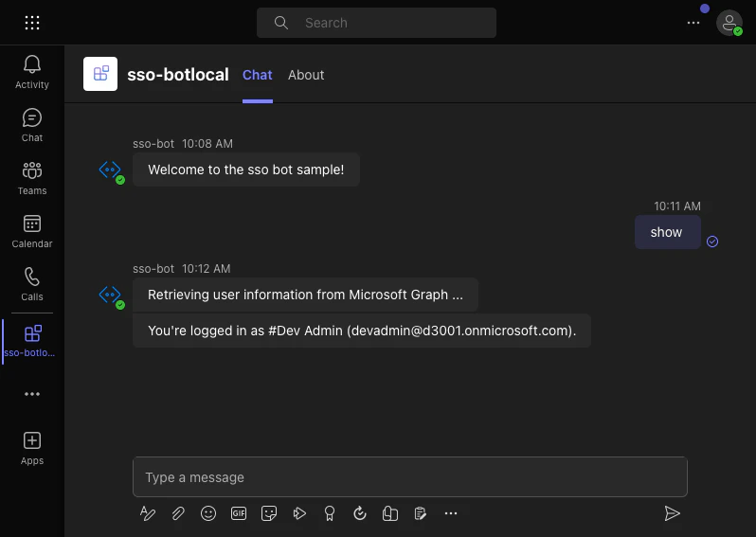Click the sent status check icon

[x=712, y=242]
